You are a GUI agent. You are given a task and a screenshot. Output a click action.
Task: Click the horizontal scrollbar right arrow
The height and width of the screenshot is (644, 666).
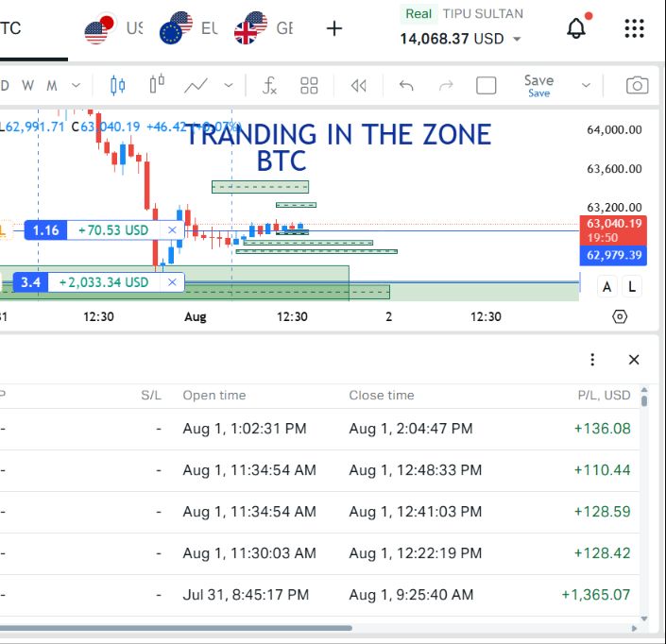(x=634, y=629)
